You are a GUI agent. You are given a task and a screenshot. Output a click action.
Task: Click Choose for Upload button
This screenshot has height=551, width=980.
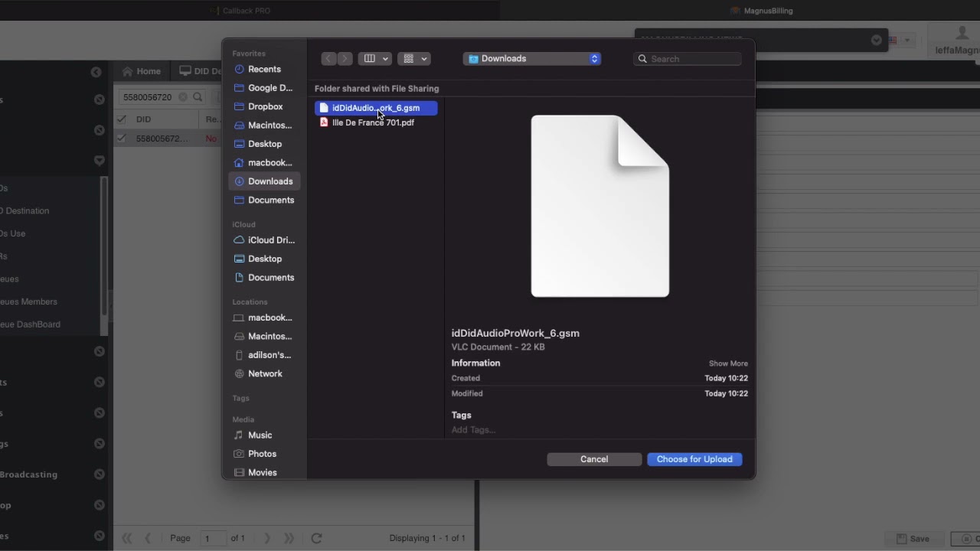[694, 459]
